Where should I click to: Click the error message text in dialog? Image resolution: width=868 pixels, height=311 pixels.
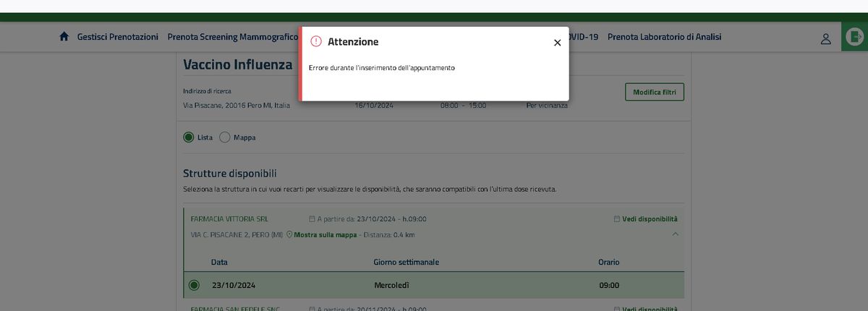click(x=381, y=67)
